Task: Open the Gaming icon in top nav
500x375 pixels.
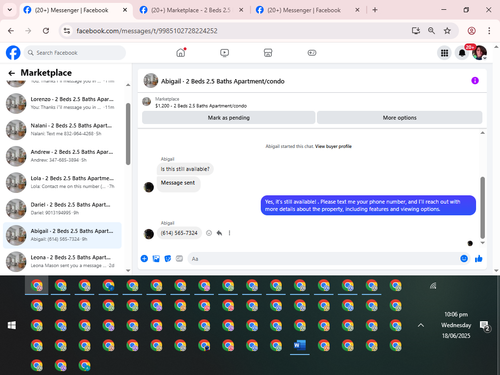Action: click(312, 53)
